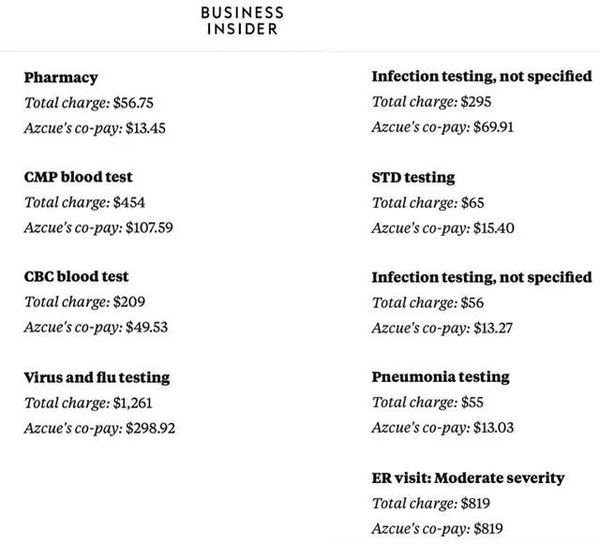Click the Pneumonia testing heading
Image resolution: width=600 pixels, height=544 pixels.
(x=440, y=377)
